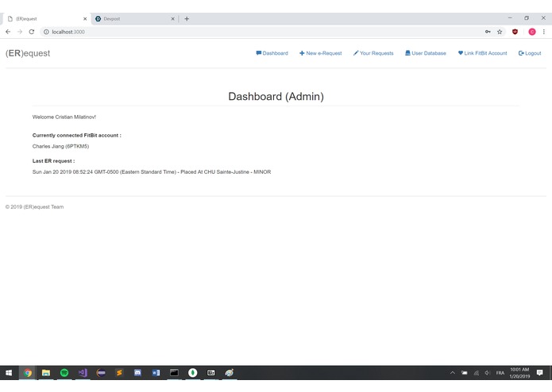Open Sublime Text from taskbar
This screenshot has height=392, width=552.
point(119,373)
